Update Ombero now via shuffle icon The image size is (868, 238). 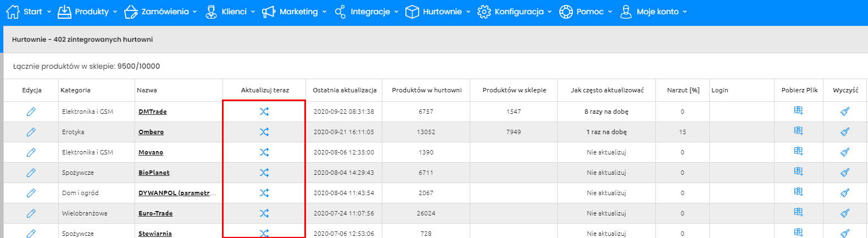[264, 132]
